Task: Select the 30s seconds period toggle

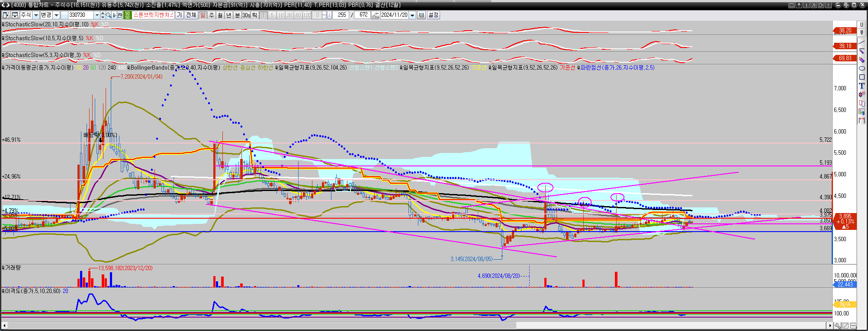Action: (x=246, y=15)
